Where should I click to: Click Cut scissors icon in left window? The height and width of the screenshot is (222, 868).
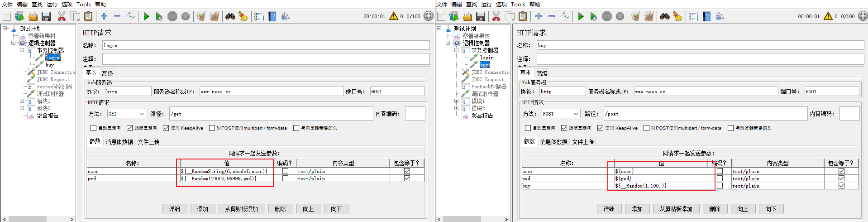[62, 16]
